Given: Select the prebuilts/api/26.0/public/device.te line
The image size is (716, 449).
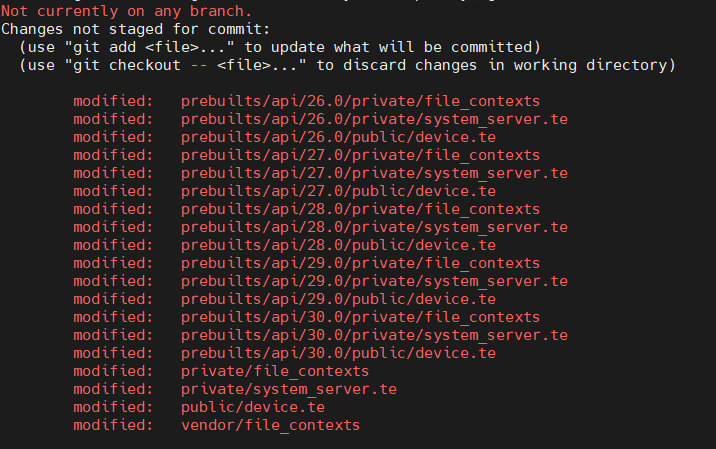Looking at the screenshot, I should 338,137.
